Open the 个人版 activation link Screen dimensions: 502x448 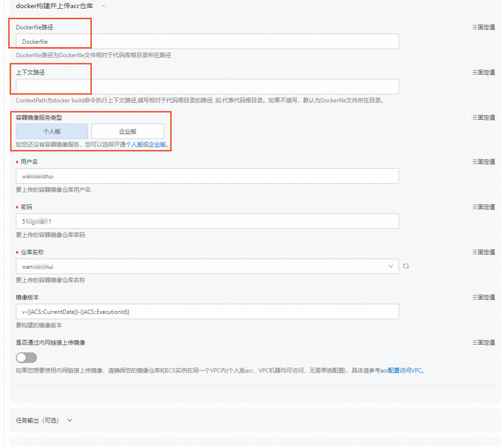click(x=134, y=144)
